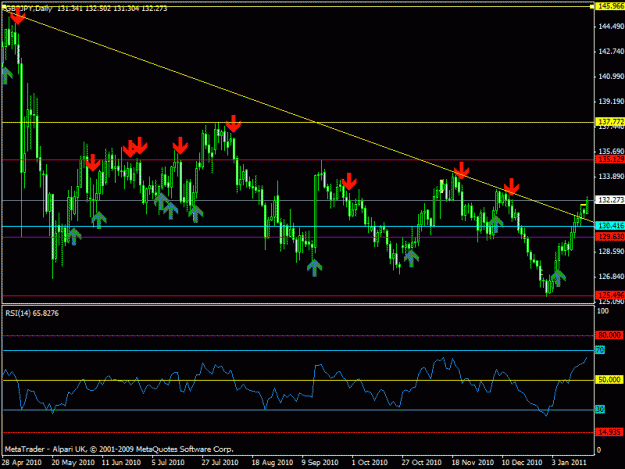This screenshot has height=469, width=625.
Task: Select the red 125.496 level label
Action: pyautogui.click(x=610, y=295)
